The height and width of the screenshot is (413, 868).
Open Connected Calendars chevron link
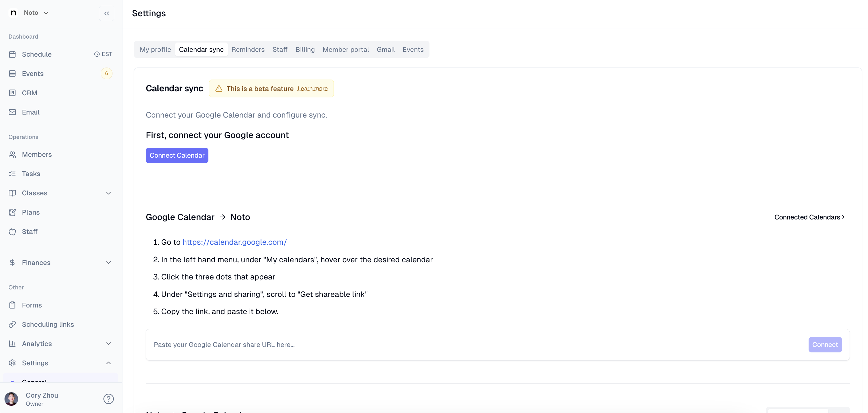point(810,217)
